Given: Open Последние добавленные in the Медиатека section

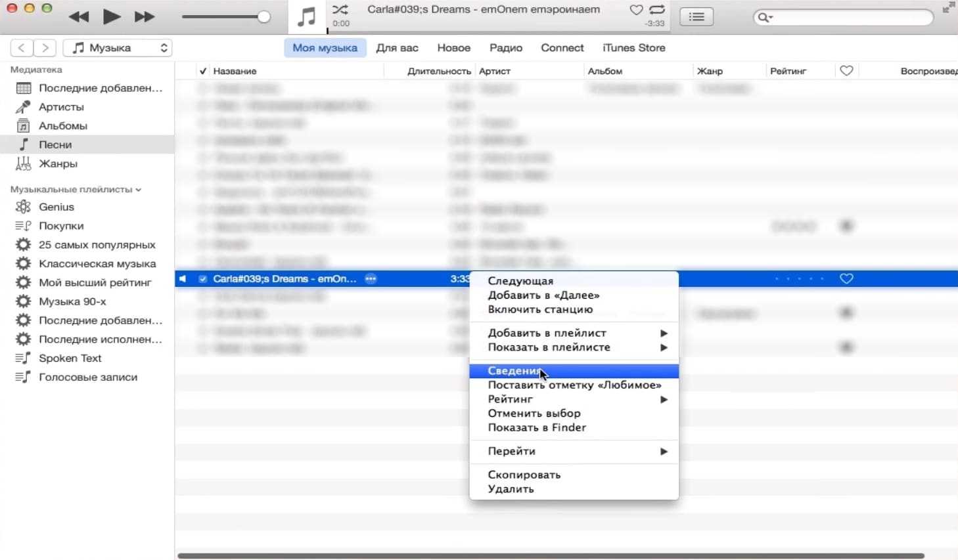Looking at the screenshot, I should (x=87, y=88).
